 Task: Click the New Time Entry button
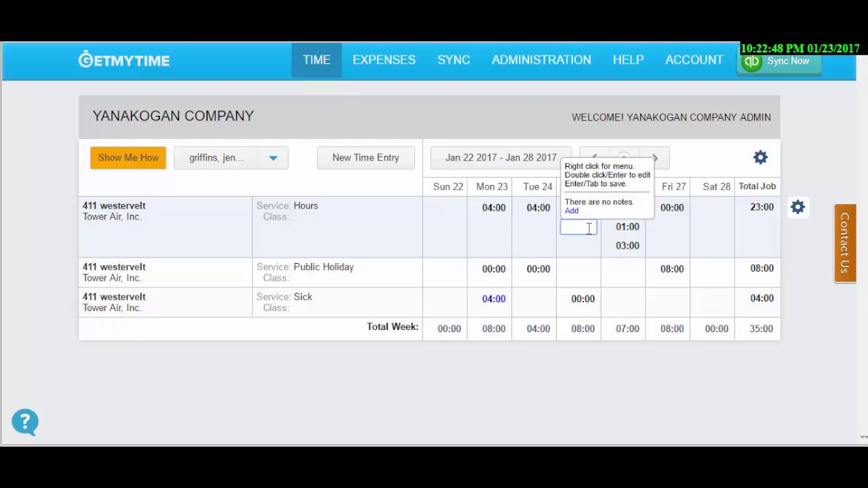click(366, 157)
